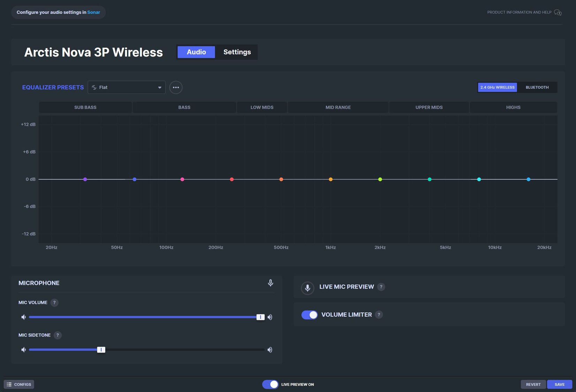Click low volume speaker icon for Mic Volume
576x392 pixels.
pos(23,317)
